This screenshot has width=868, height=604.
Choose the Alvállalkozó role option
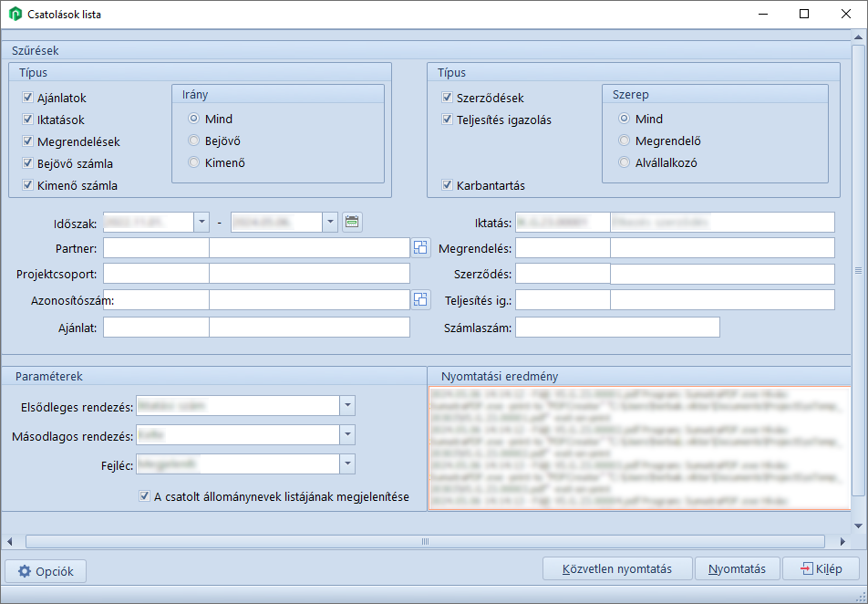[624, 162]
